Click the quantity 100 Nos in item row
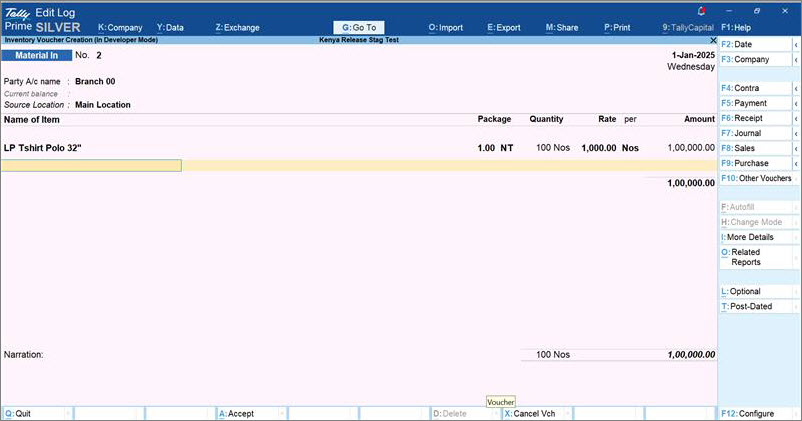The height and width of the screenshot is (421, 802). 553,148
